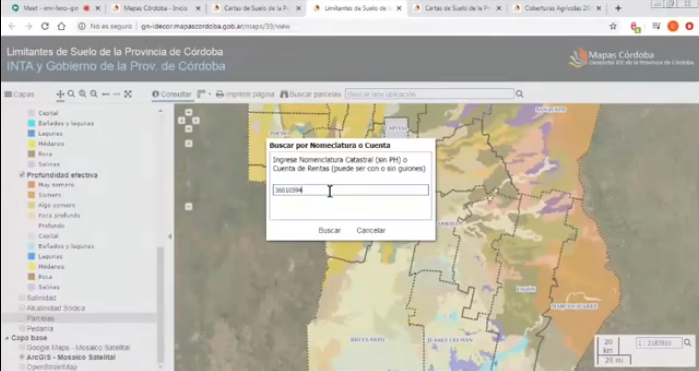
Task: Zoom out with map minus button
Action: click(x=189, y=206)
